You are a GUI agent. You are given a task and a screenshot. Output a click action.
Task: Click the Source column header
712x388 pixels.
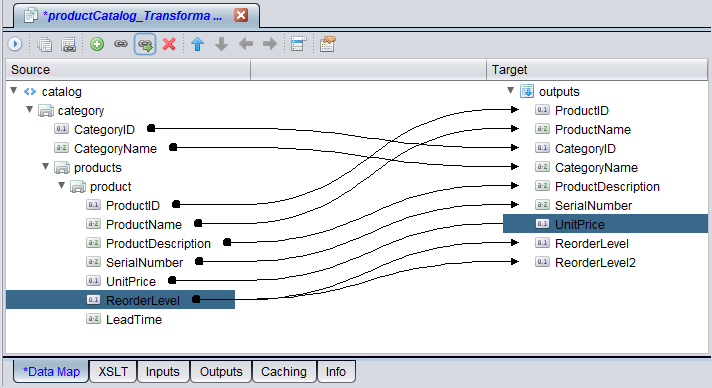pos(128,70)
